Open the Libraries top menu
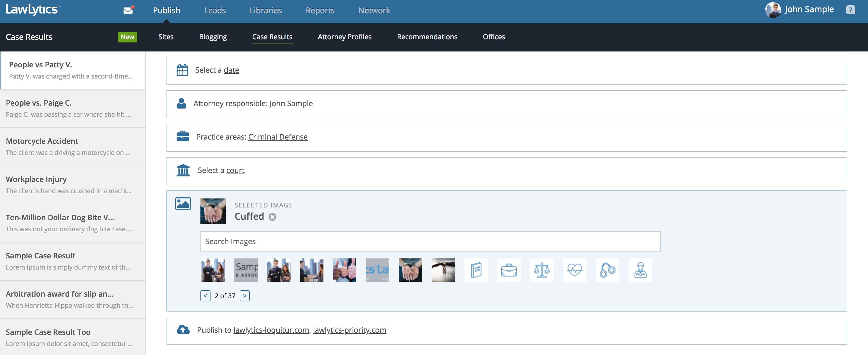 click(266, 10)
